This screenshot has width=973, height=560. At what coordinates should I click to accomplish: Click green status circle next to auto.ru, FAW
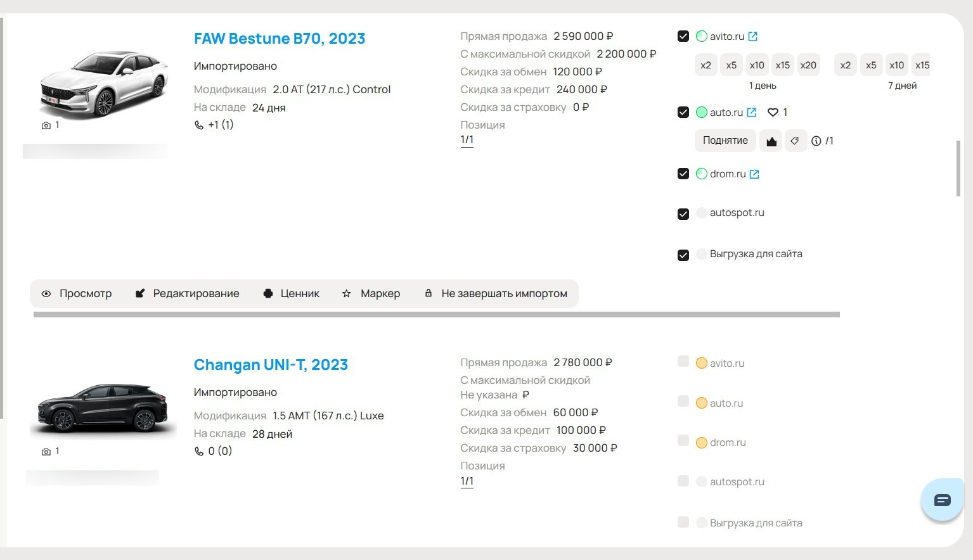coord(701,112)
